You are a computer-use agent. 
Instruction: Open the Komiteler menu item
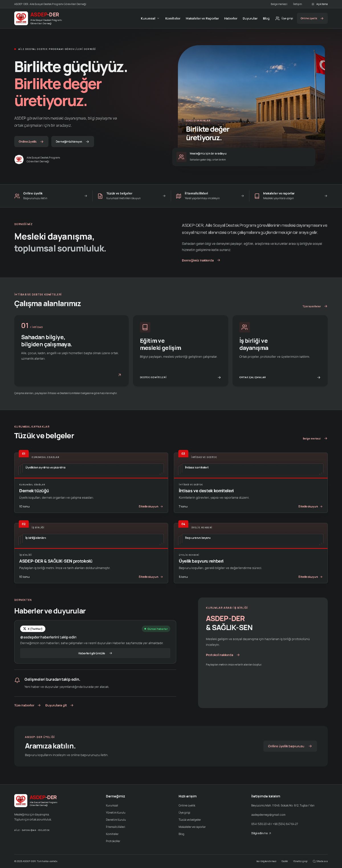173,19
